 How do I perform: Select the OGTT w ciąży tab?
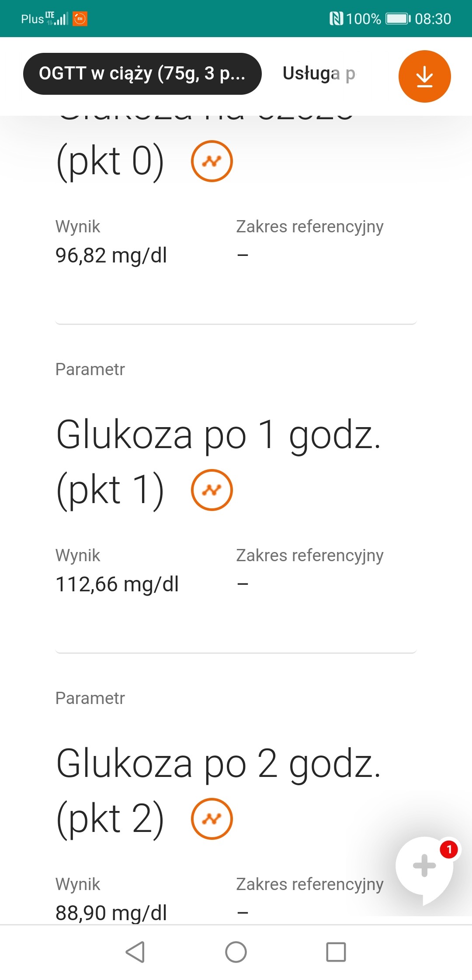click(x=142, y=74)
